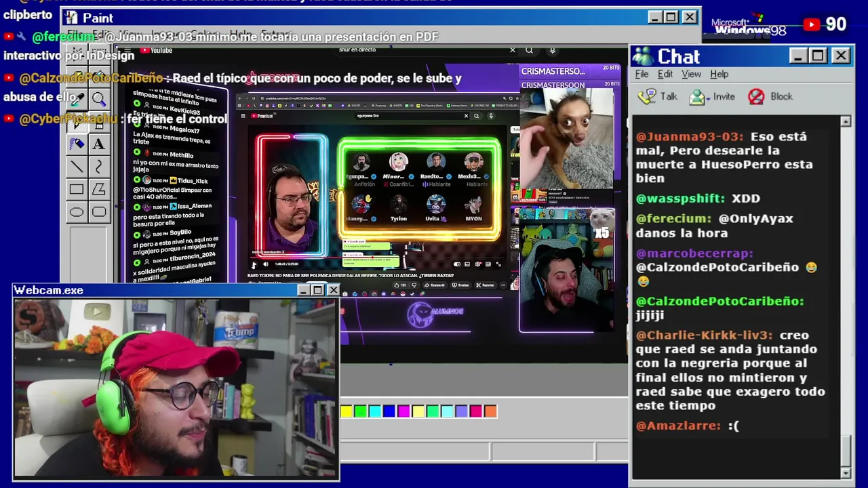
Task: Click username @wasspshift in the chat
Action: pos(680,199)
